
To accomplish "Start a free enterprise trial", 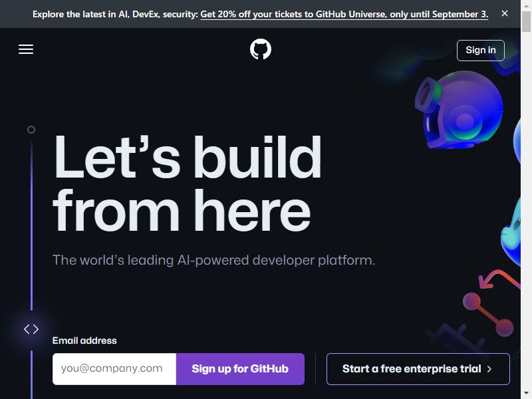I will click(418, 369).
